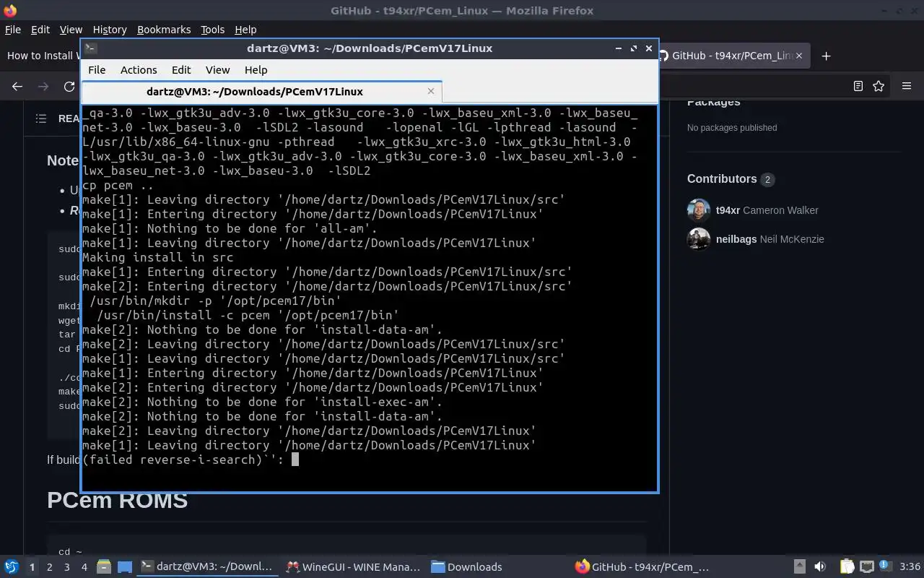The image size is (924, 578).
Task: Click terminal line 'Making install in src'
Action: [x=158, y=257]
